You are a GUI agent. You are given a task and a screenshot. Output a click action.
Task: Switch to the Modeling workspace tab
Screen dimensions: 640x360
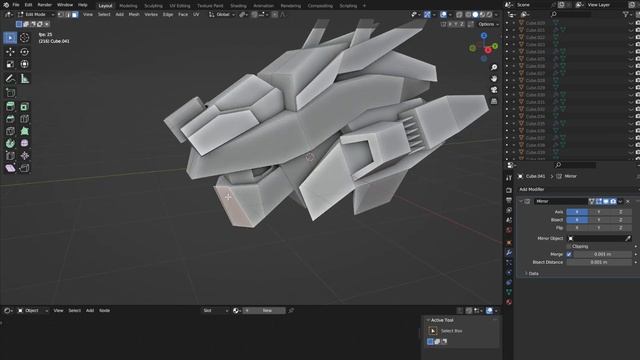pyautogui.click(x=128, y=6)
